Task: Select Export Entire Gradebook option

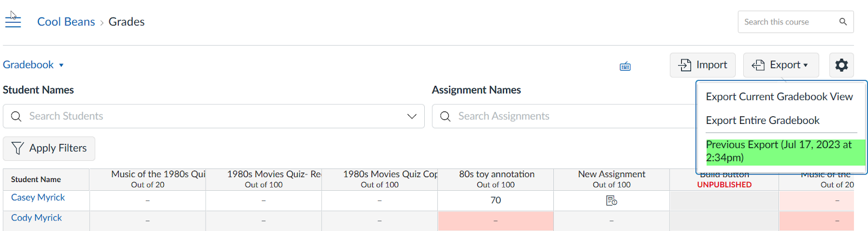Action: 762,121
